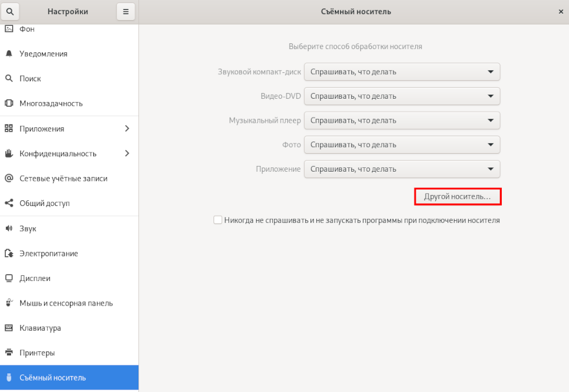The image size is (569, 392).
Task: Enable the Никогда не спрашивать checkbox
Action: click(218, 220)
